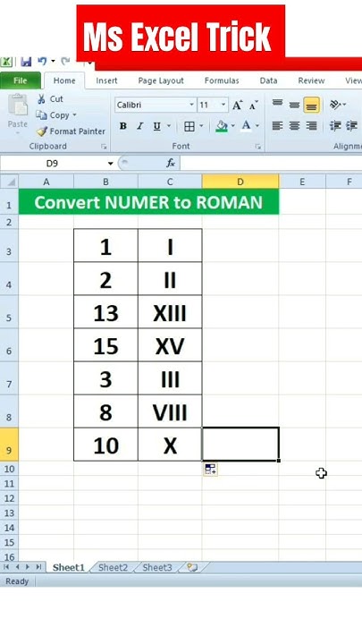Click the Orientation text rotation icon
The height and width of the screenshot is (644, 362).
pyautogui.click(x=336, y=105)
